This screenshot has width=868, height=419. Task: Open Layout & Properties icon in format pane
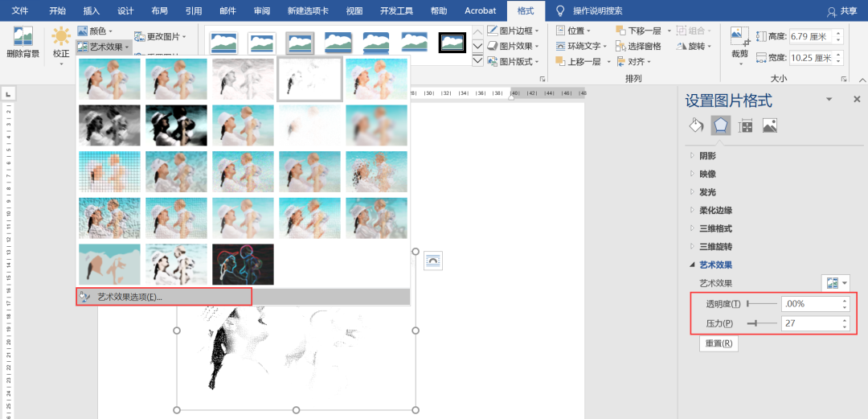point(745,125)
